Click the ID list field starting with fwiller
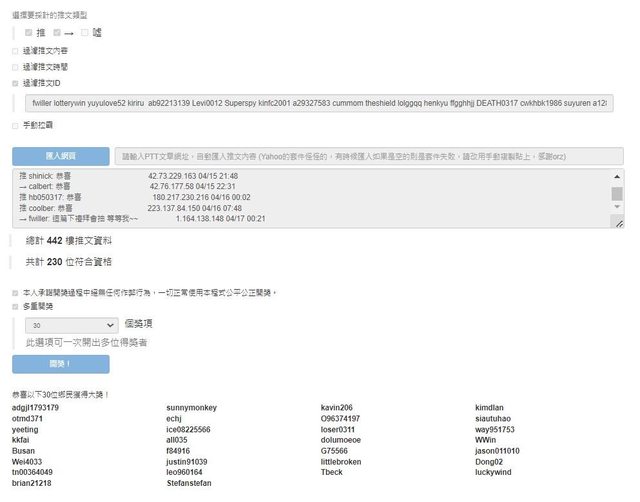Image resolution: width=640 pixels, height=502 pixels. pos(318,103)
